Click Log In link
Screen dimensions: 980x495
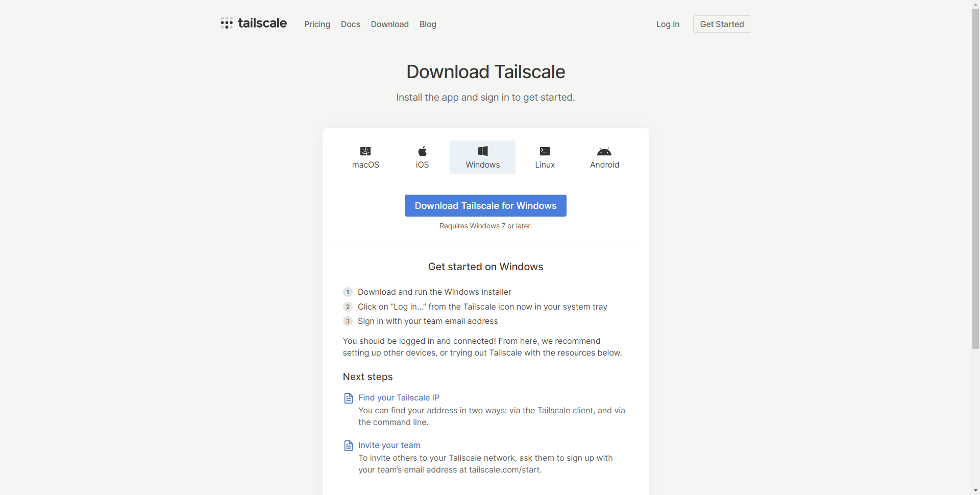click(668, 24)
